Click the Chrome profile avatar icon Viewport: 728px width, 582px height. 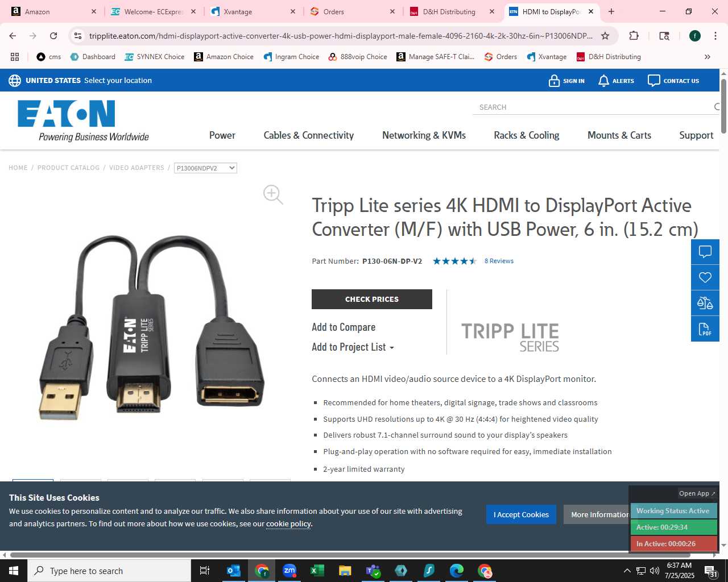pyautogui.click(x=695, y=36)
